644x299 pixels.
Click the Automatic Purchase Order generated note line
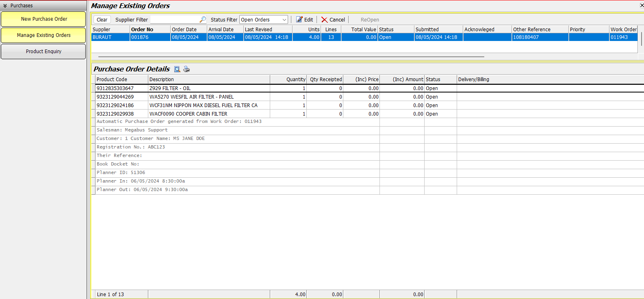[237, 122]
